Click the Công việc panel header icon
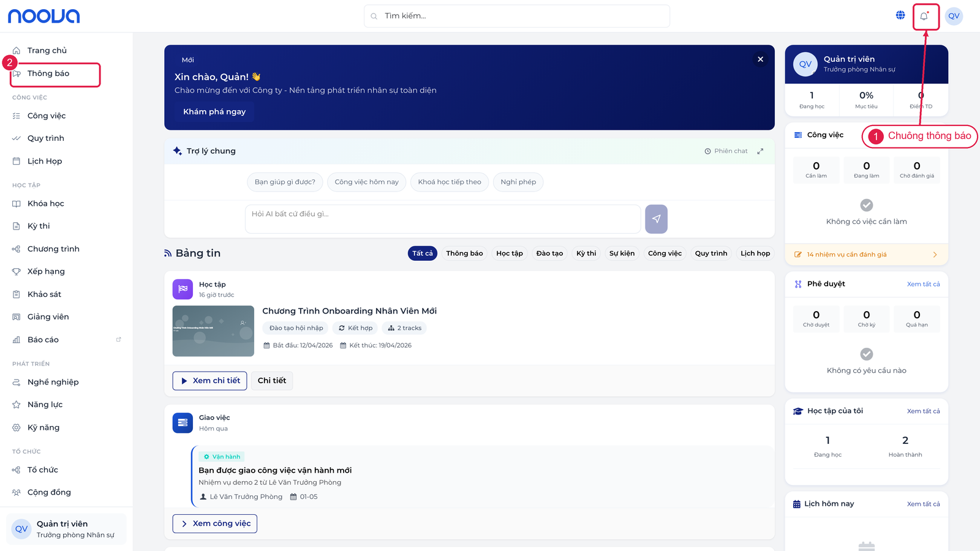980x551 pixels. pos(798,135)
